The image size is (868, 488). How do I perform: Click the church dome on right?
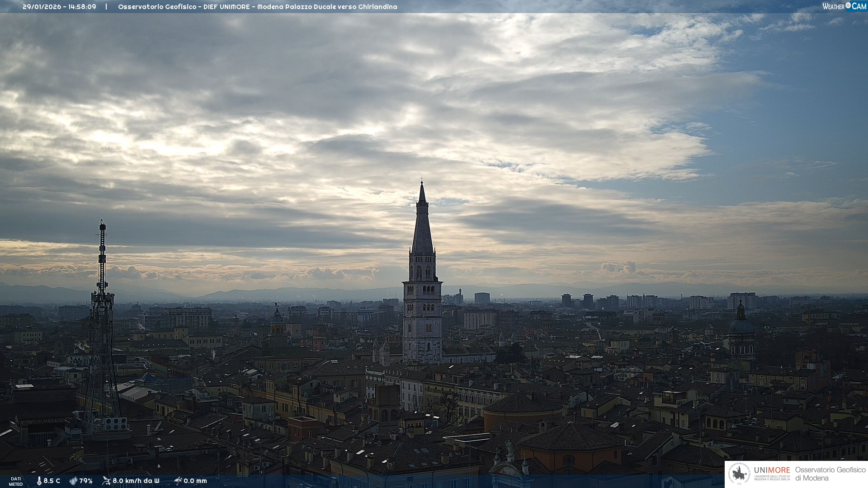tap(741, 325)
